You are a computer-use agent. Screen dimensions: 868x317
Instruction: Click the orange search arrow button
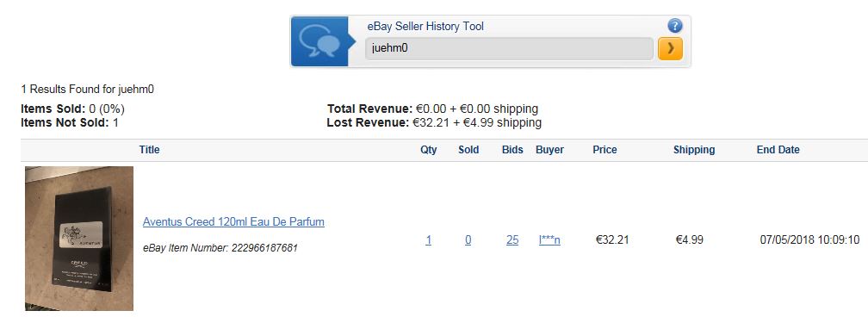pos(670,49)
